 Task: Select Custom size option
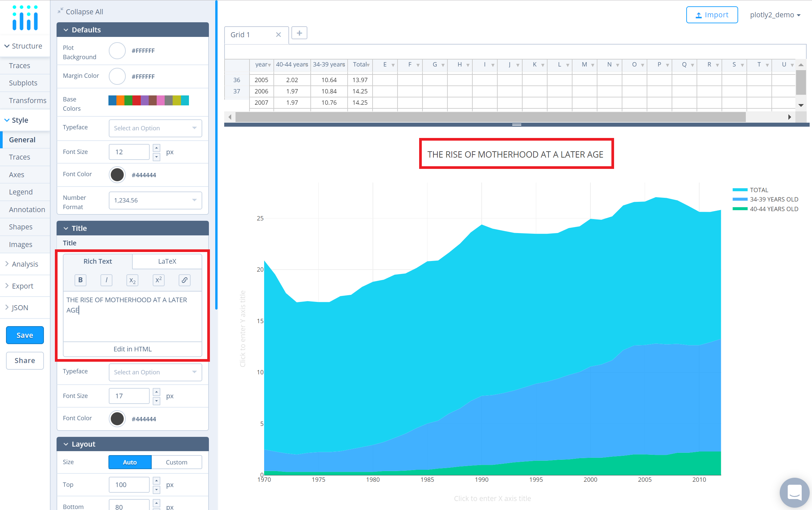[x=176, y=462]
